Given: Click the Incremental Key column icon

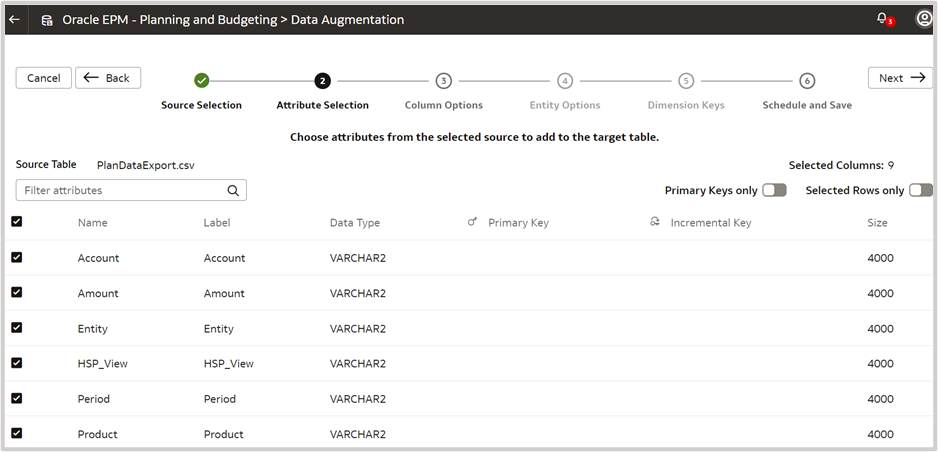Looking at the screenshot, I should tap(655, 223).
